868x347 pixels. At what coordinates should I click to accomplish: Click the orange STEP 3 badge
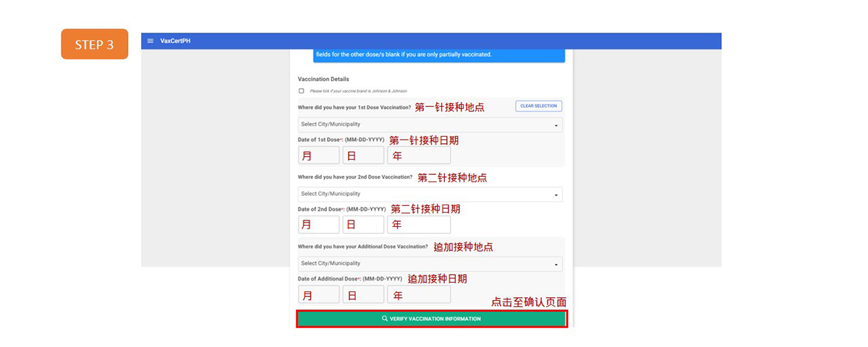(x=94, y=44)
